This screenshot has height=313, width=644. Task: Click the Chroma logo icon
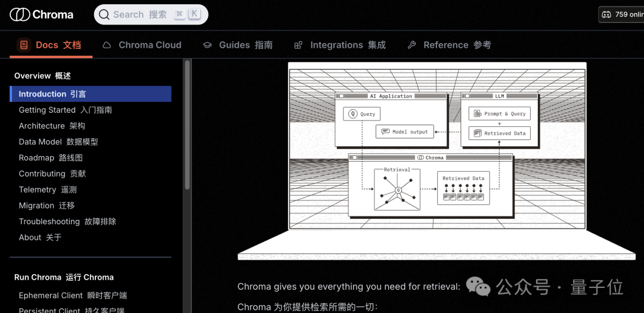(x=20, y=14)
